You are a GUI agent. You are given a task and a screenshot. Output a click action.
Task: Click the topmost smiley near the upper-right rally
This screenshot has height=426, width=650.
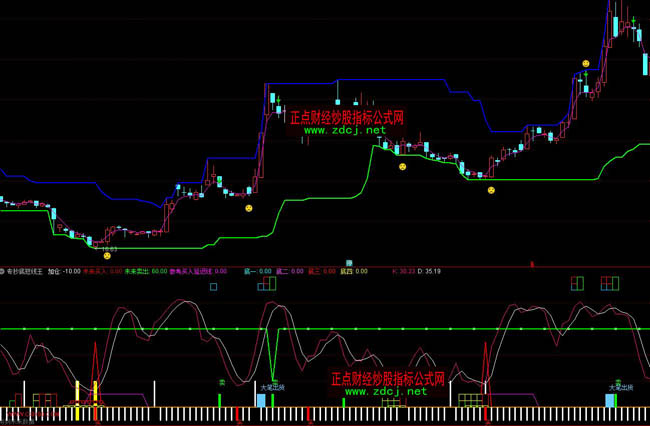coord(586,64)
